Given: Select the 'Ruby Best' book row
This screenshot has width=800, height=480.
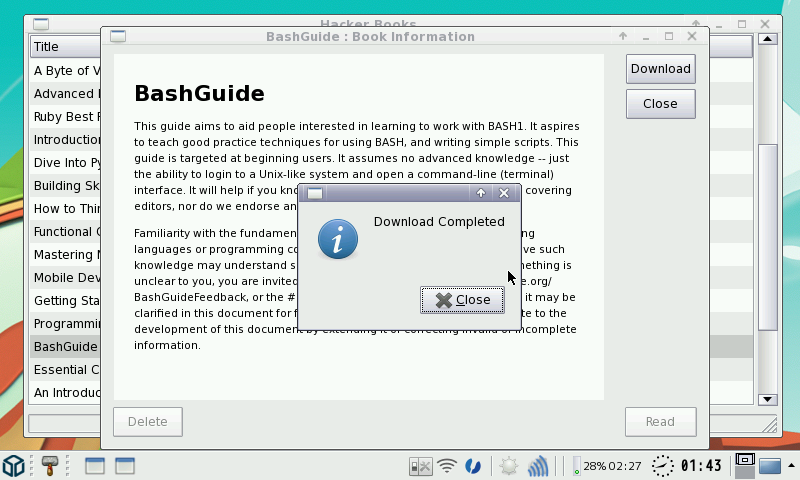Looking at the screenshot, I should (65, 117).
